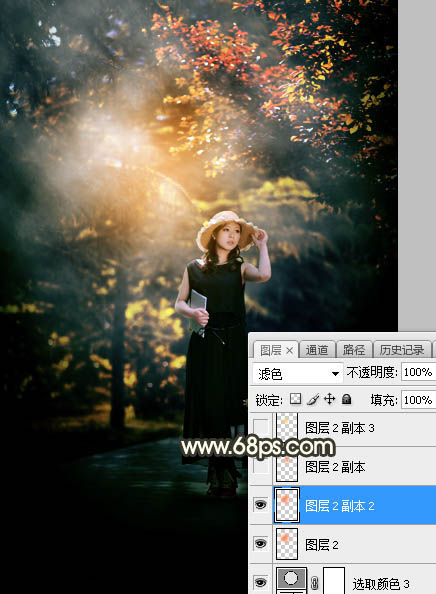Select thumbnail of 图层 2
The width and height of the screenshot is (436, 594).
[x=287, y=544]
